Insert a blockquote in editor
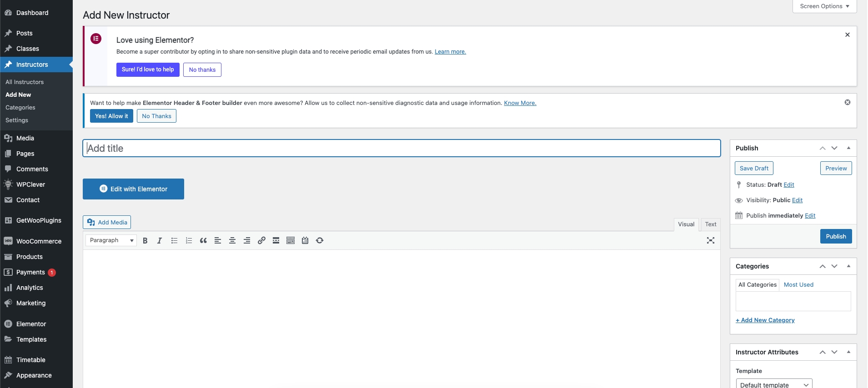 (x=203, y=241)
